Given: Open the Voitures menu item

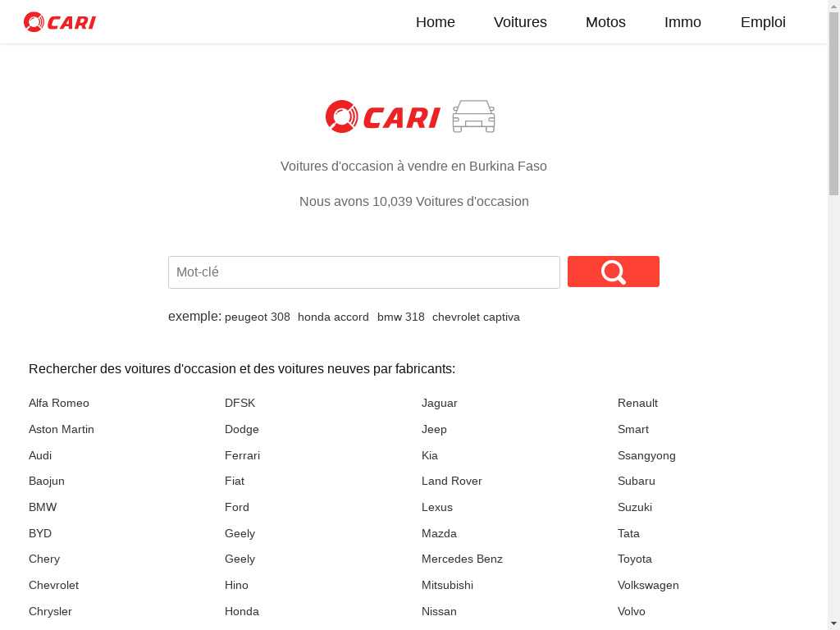Looking at the screenshot, I should pos(520,22).
